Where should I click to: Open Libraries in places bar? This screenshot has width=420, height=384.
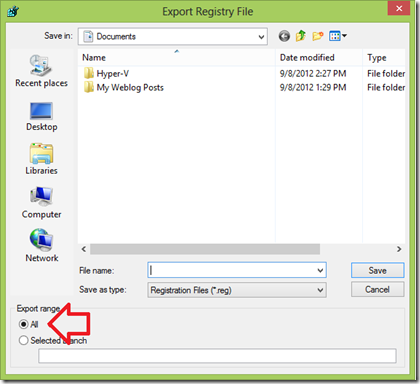pos(41,159)
